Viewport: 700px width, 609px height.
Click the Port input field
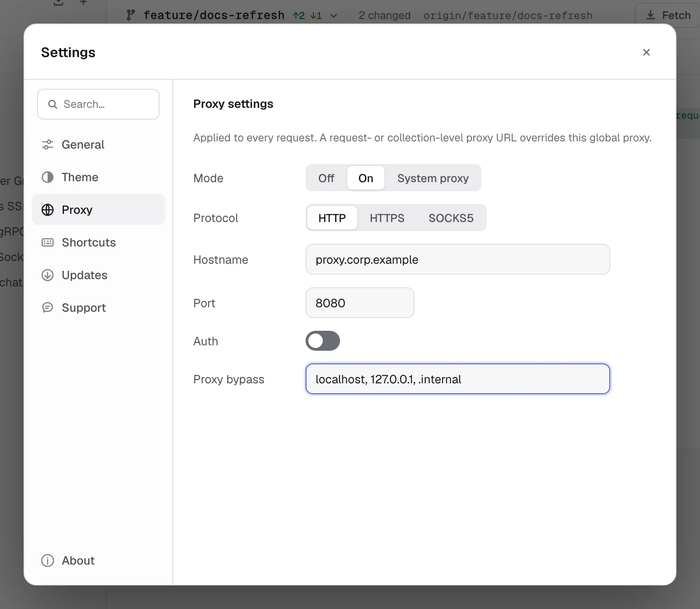pyautogui.click(x=360, y=303)
